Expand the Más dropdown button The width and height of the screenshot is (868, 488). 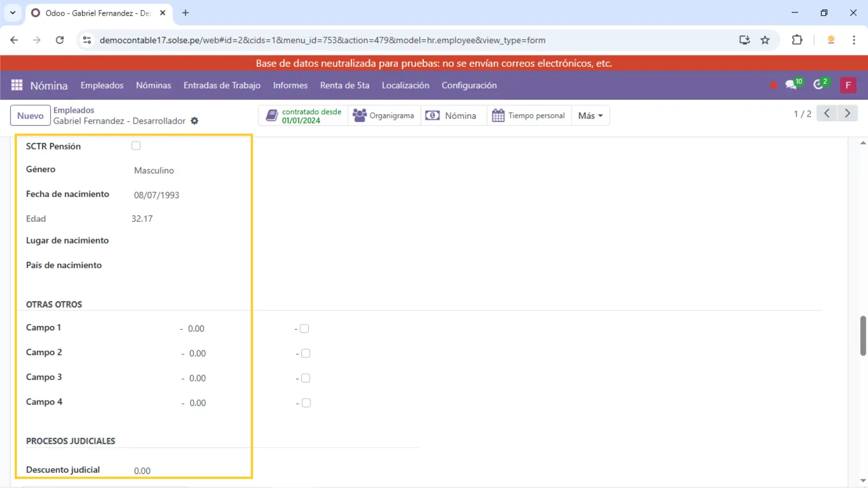[590, 116]
